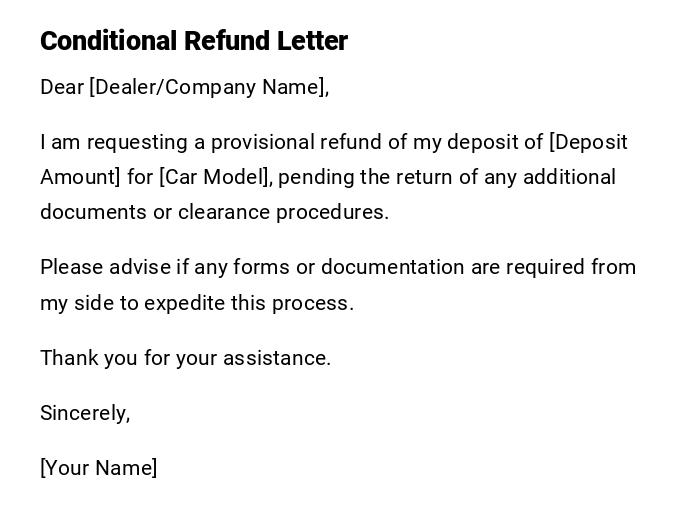The width and height of the screenshot is (700, 530).
Task: Click the "Conditional Refund Letter" heading
Action: tap(193, 41)
